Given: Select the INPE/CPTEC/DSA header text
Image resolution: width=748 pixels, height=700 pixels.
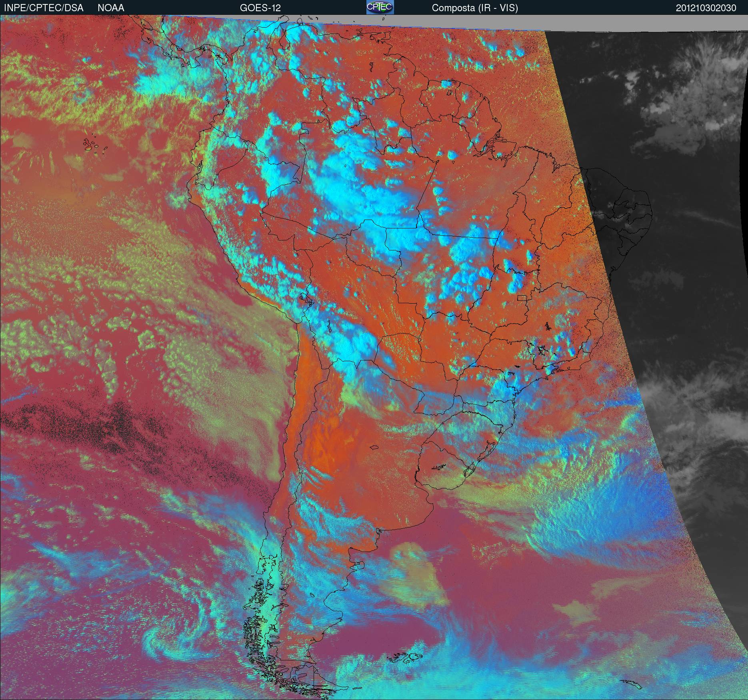Looking at the screenshot, I should pyautogui.click(x=44, y=8).
